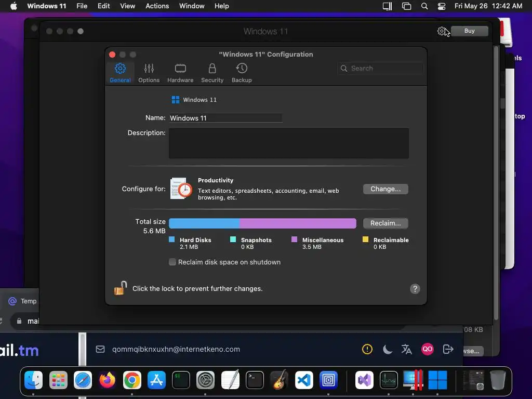Viewport: 532px width, 399px height.
Task: Click the window scrollbar beside Configuration
Action: [x=496, y=183]
